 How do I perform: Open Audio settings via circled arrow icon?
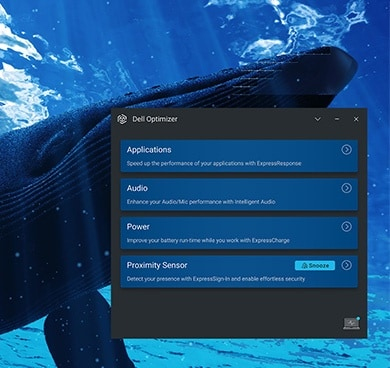pos(346,188)
